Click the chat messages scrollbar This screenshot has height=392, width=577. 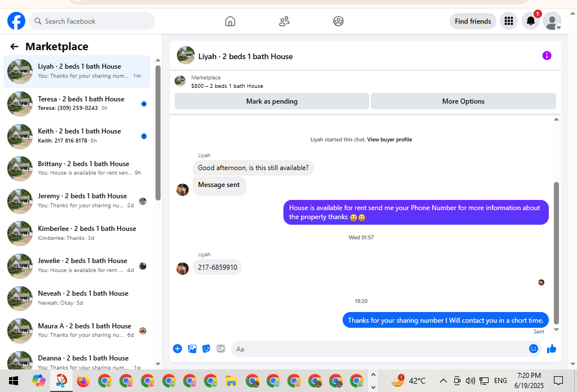click(556, 253)
